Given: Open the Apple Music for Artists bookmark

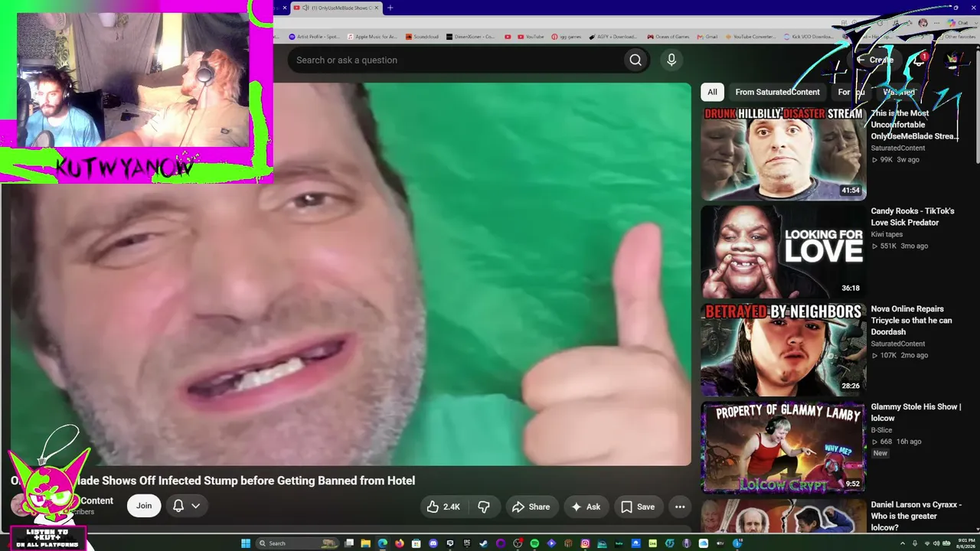Looking at the screenshot, I should click(x=372, y=36).
